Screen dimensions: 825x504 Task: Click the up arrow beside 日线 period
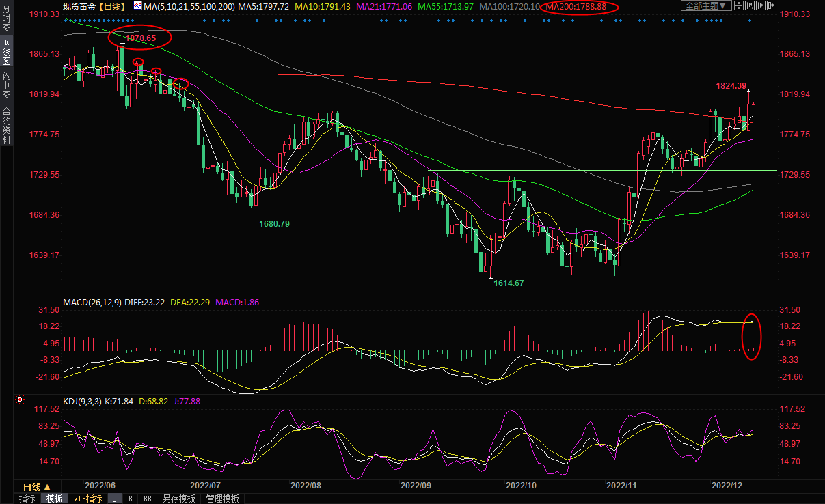[47, 487]
